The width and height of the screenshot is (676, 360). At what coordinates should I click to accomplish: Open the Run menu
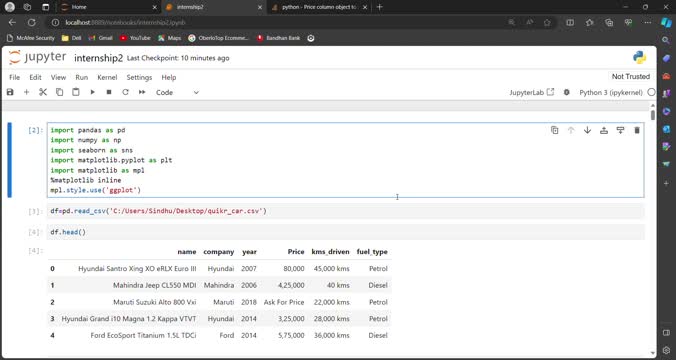click(x=81, y=78)
